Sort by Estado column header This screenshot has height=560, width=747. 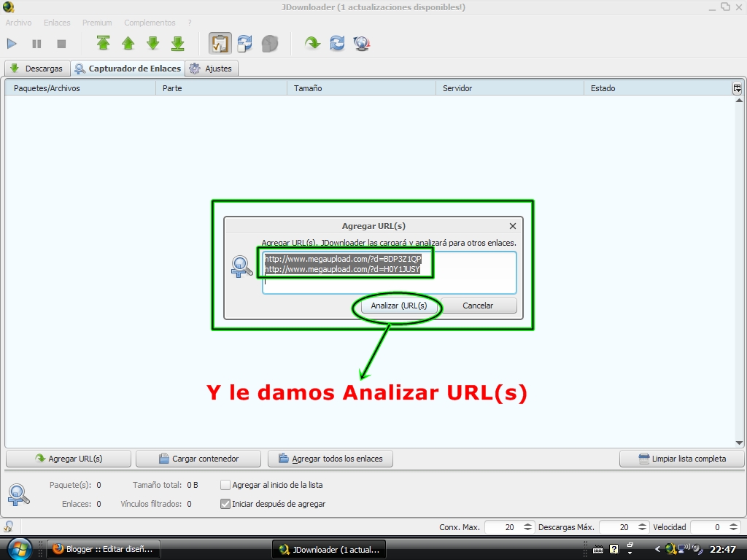point(657,88)
